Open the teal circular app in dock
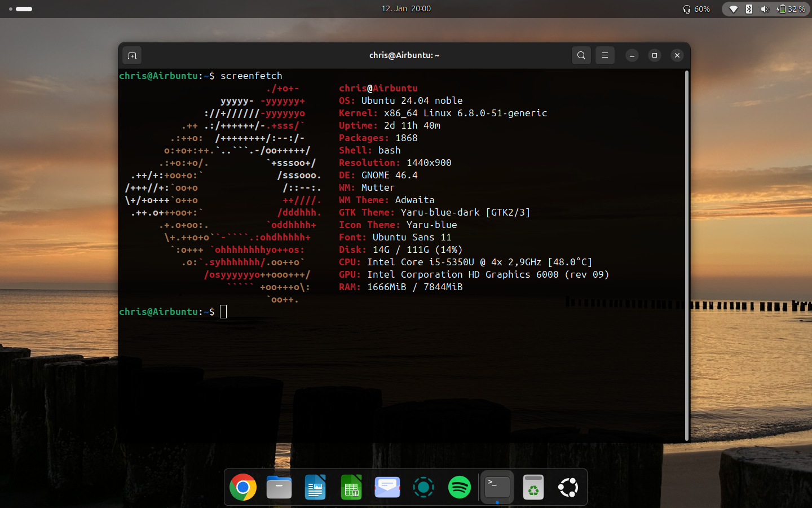 (x=423, y=487)
